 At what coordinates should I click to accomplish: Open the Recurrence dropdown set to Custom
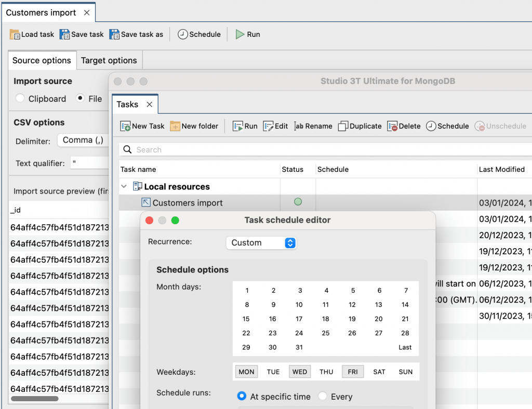point(261,242)
